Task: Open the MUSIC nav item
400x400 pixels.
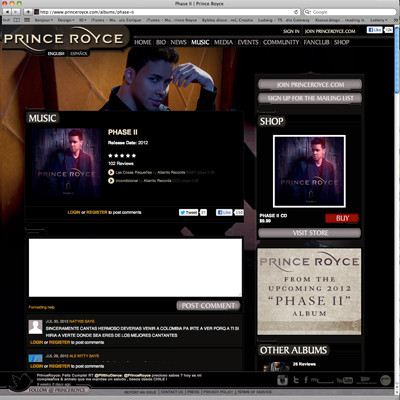Action: pos(200,42)
